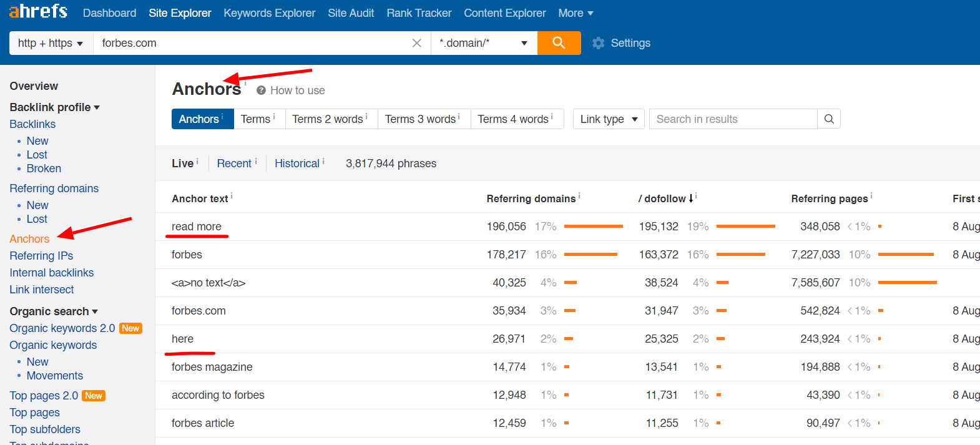The height and width of the screenshot is (445, 980).
Task: Clear the forbes.com search field
Action: pyautogui.click(x=417, y=43)
